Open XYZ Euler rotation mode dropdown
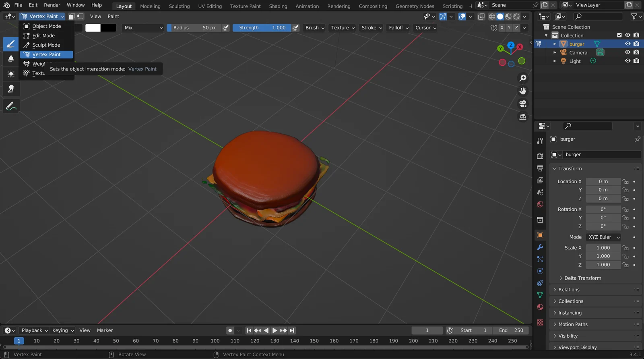 603,237
